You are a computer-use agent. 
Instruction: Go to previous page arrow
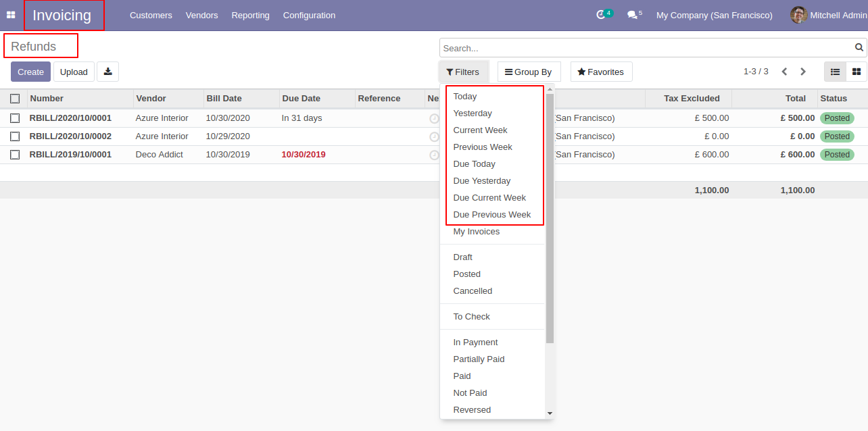click(x=784, y=72)
